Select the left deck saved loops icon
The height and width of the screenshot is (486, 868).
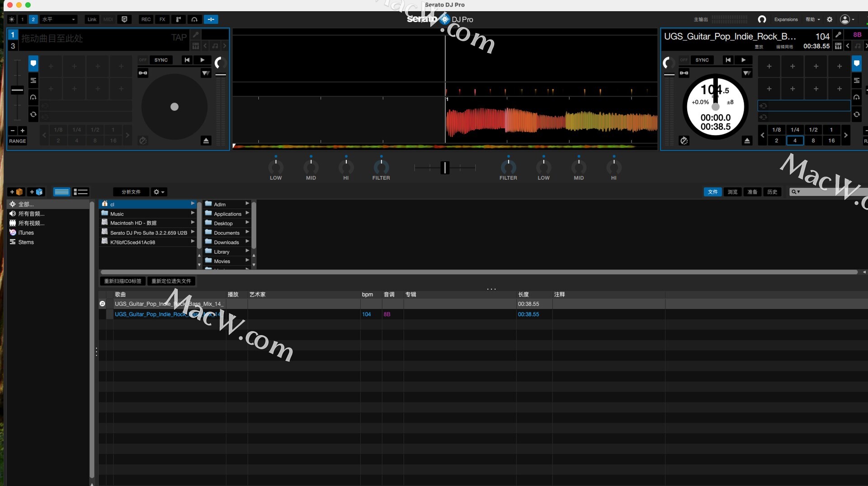[x=33, y=115]
